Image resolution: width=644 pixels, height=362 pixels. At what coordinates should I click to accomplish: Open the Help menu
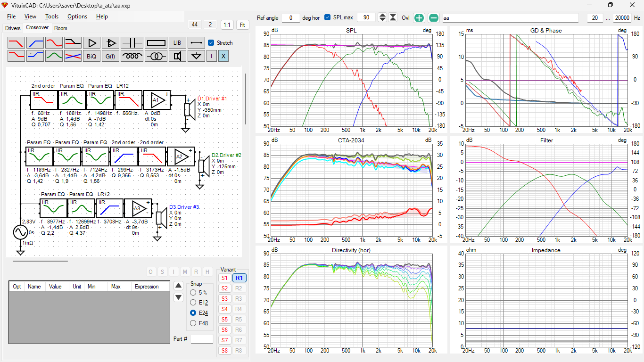click(102, 16)
